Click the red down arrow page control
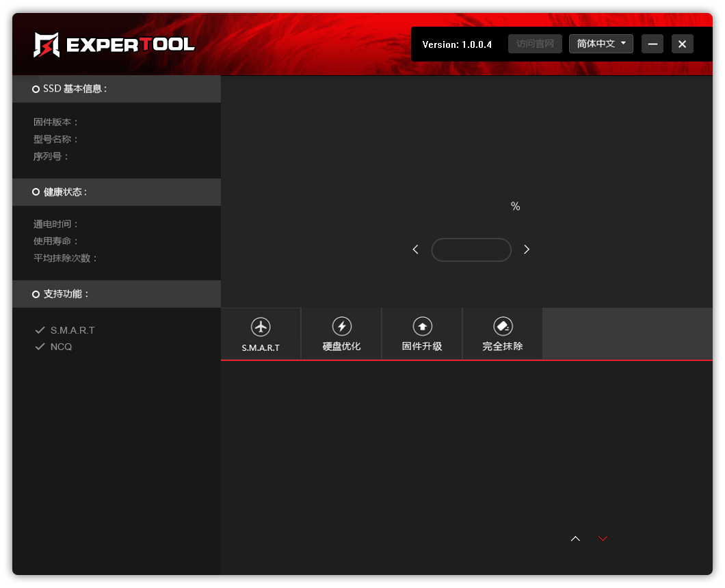The height and width of the screenshot is (588, 725). 603,539
